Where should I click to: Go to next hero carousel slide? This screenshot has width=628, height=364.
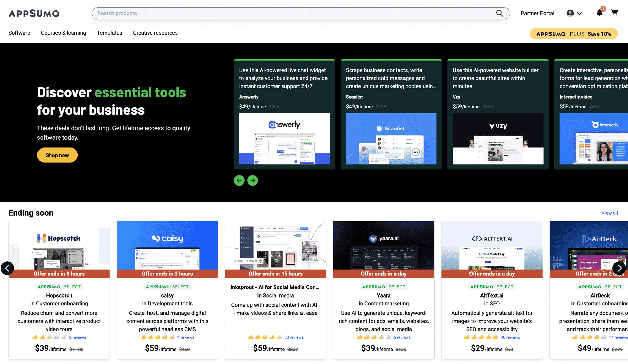pyautogui.click(x=253, y=180)
